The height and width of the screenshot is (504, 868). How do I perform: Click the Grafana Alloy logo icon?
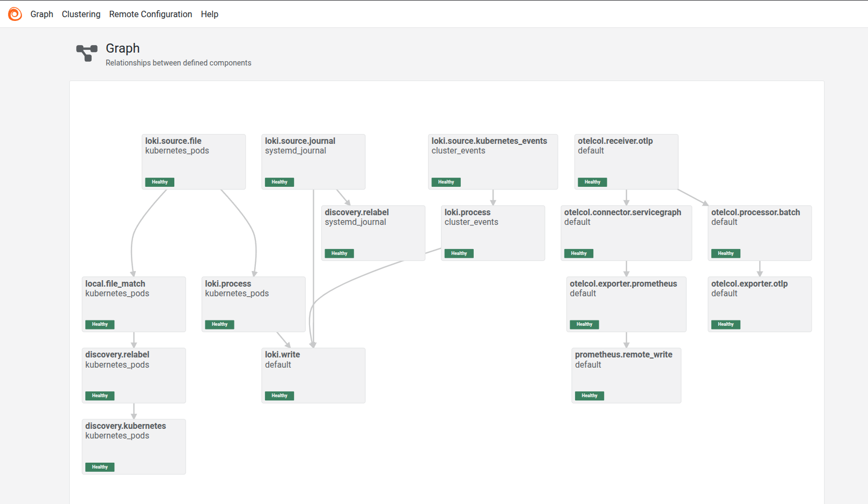pos(15,14)
